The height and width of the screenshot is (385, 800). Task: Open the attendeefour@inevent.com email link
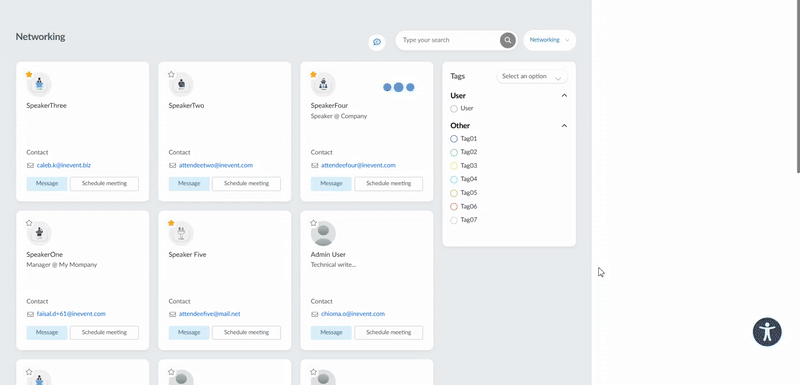tap(358, 166)
